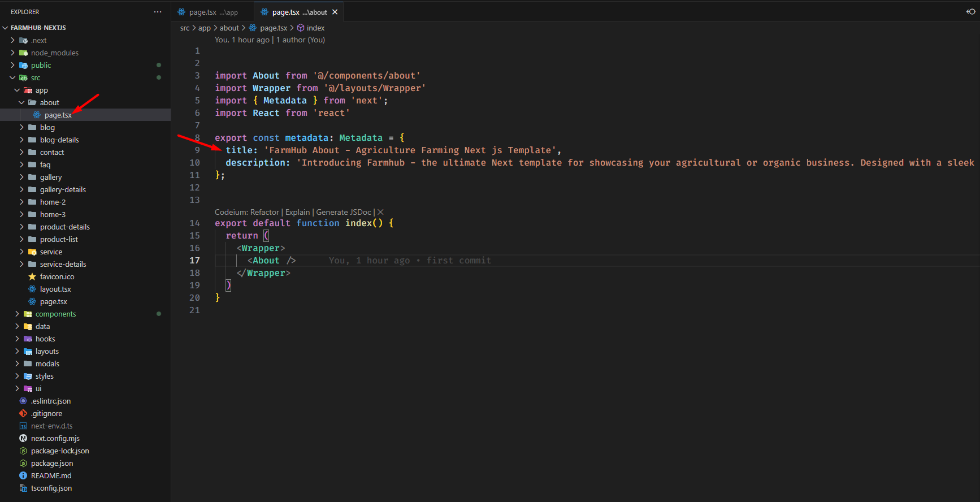Click the tsconfig.json file icon
980x502 pixels.
pos(23,488)
